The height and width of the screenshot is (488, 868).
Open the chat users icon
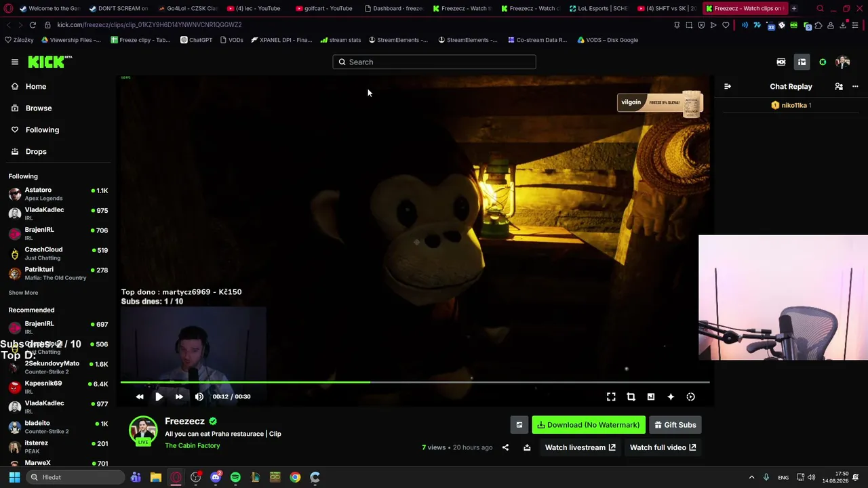[839, 87]
